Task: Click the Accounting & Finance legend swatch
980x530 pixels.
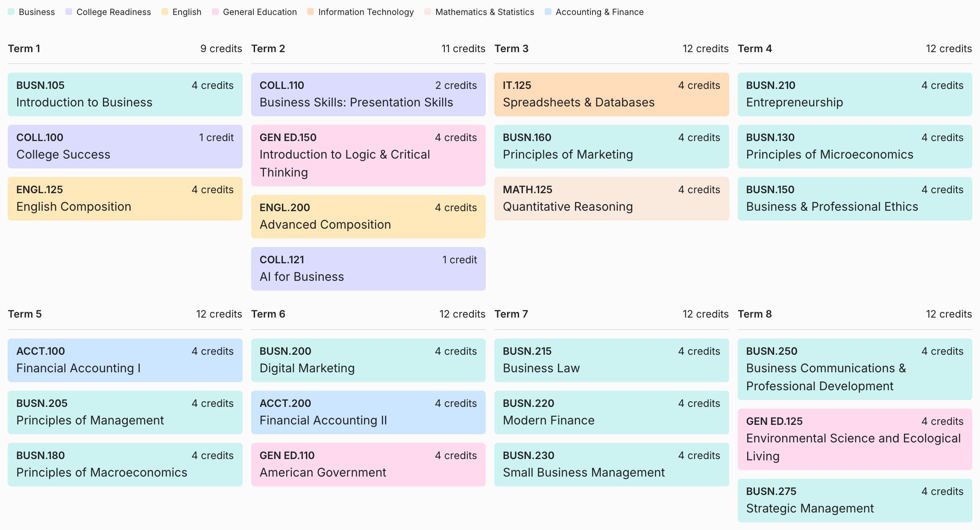Action: coord(548,12)
